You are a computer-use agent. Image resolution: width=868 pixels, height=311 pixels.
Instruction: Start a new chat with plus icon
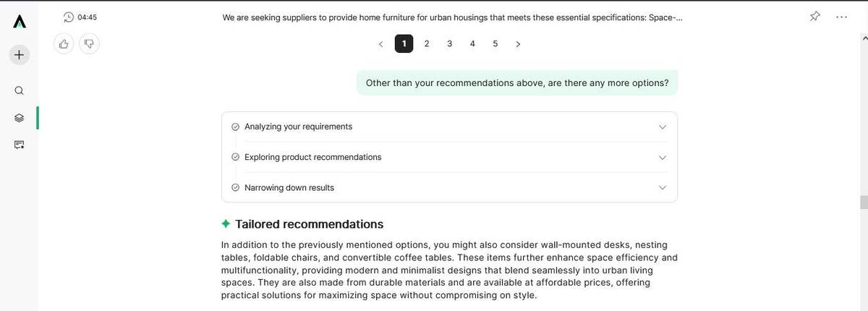(x=20, y=54)
